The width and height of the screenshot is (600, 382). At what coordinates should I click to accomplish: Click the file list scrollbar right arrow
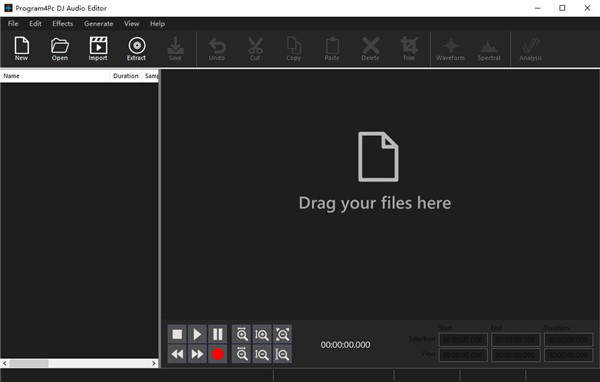[x=154, y=363]
